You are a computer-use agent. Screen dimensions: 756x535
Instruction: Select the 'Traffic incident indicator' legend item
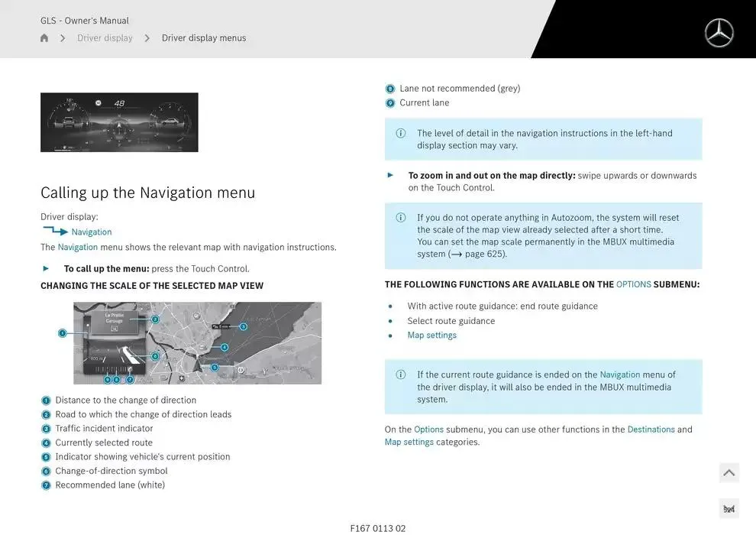104,429
